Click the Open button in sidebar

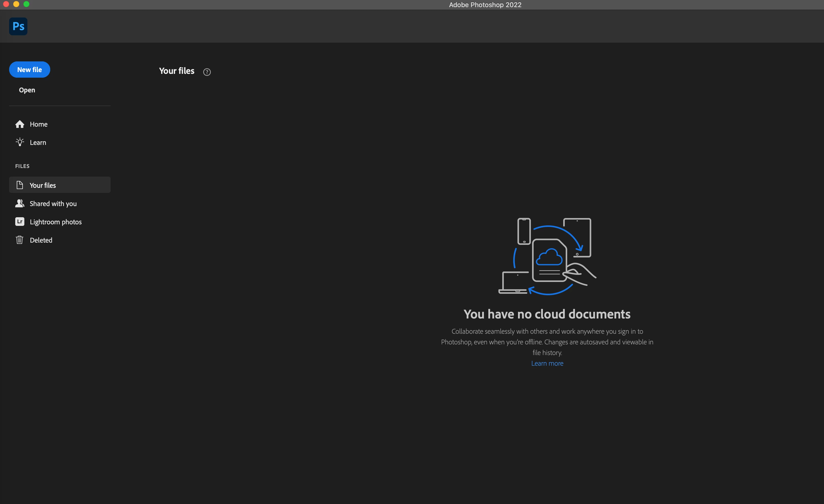point(27,90)
